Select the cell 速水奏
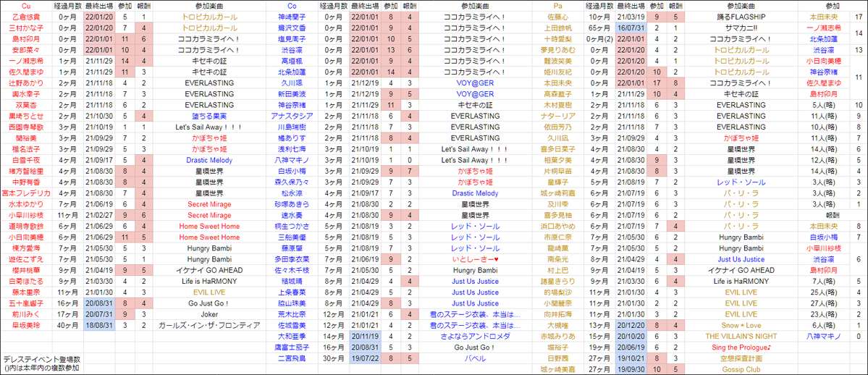 pos(292,215)
